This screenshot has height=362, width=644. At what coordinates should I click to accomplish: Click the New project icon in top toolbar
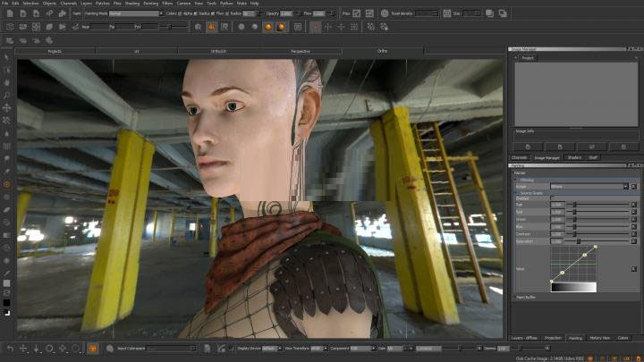[10, 13]
